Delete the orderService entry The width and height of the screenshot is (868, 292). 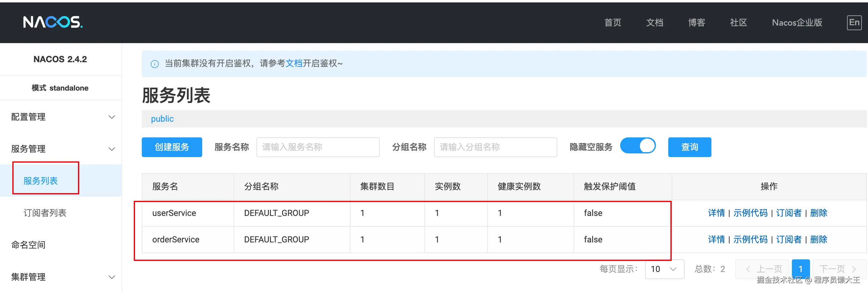(818, 239)
